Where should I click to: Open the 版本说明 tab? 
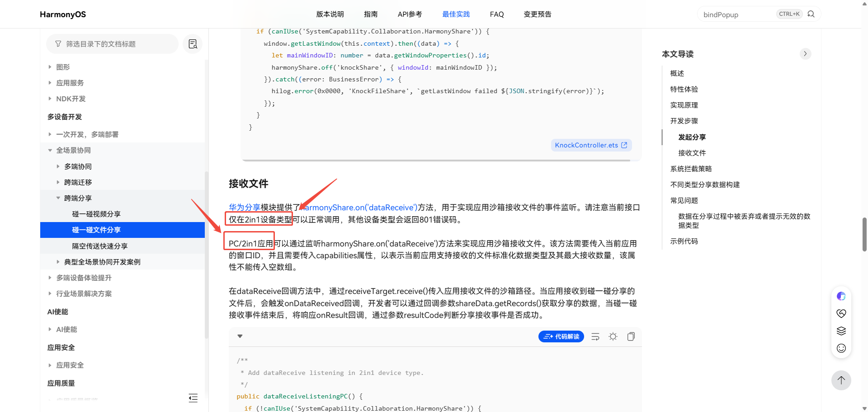[x=330, y=14]
